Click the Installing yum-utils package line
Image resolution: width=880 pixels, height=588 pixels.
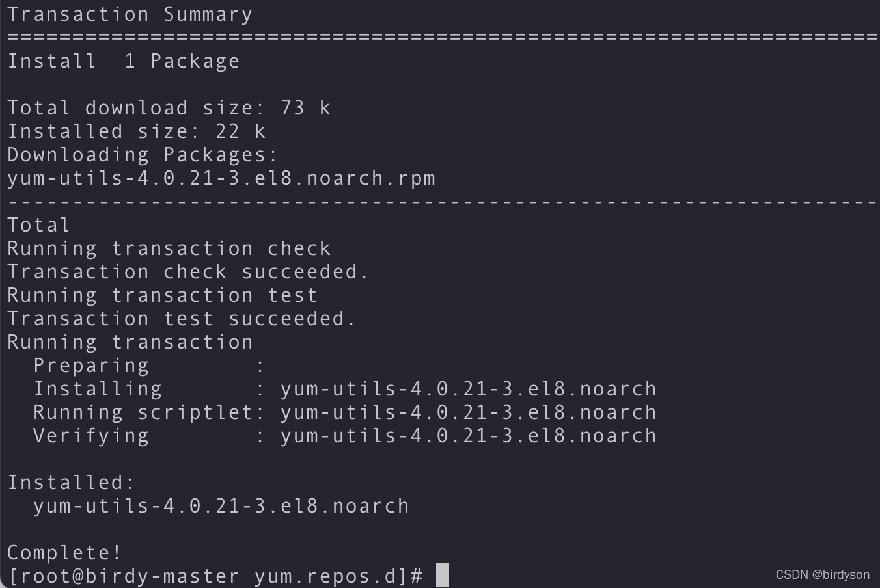[345, 389]
